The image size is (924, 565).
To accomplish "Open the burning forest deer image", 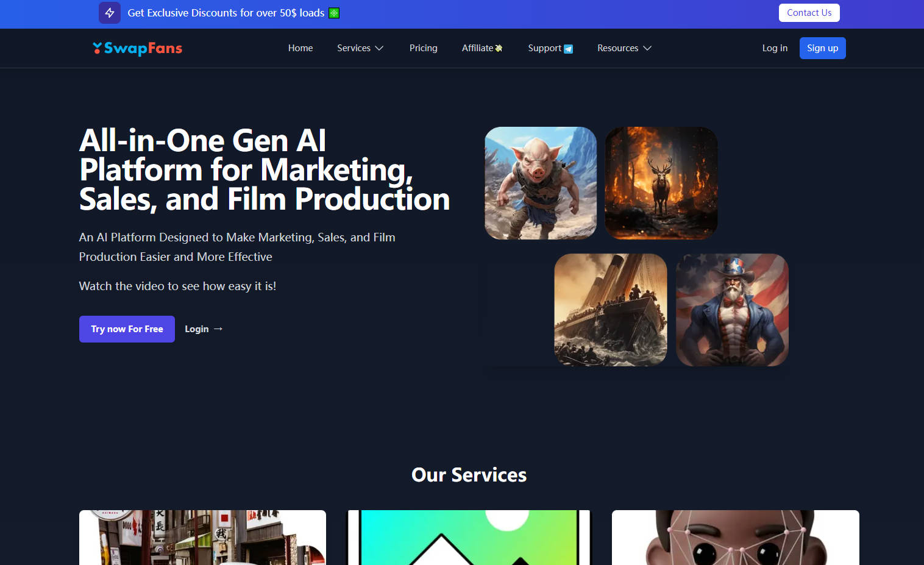I will 661,183.
